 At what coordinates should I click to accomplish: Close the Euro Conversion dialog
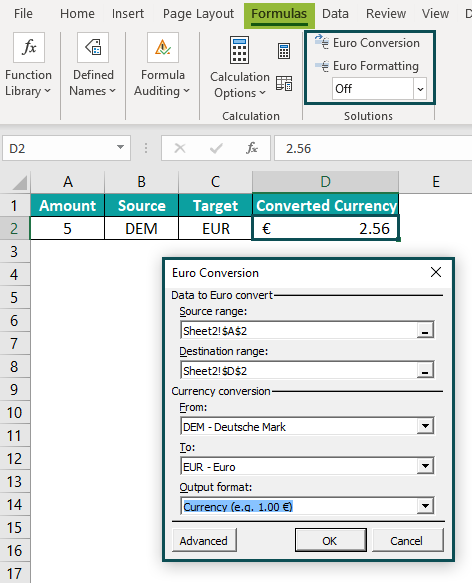(x=436, y=272)
